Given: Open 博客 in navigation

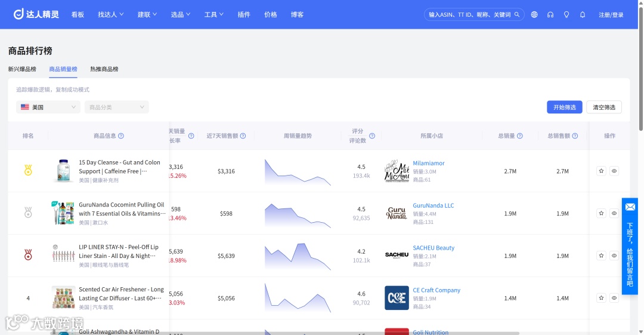Looking at the screenshot, I should coord(298,14).
